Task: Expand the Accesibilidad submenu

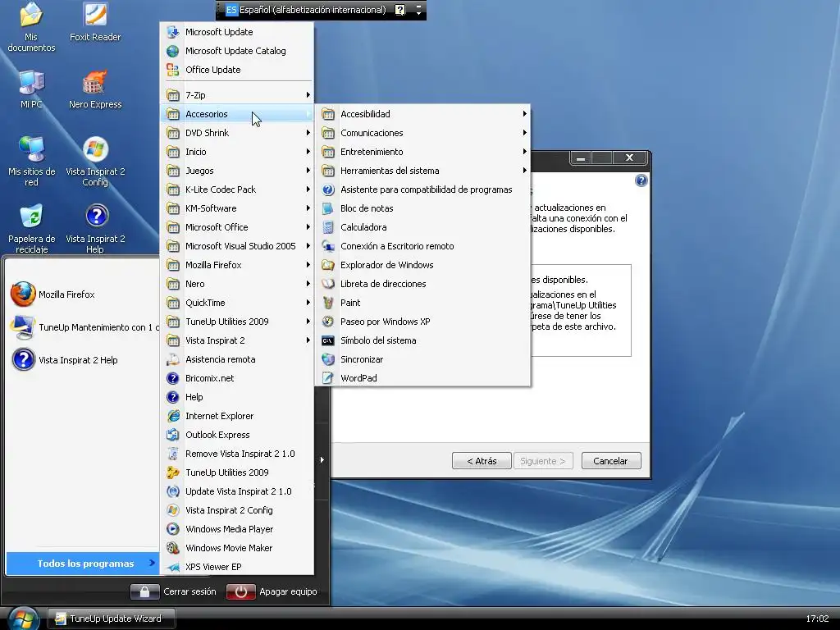Action: [423, 114]
